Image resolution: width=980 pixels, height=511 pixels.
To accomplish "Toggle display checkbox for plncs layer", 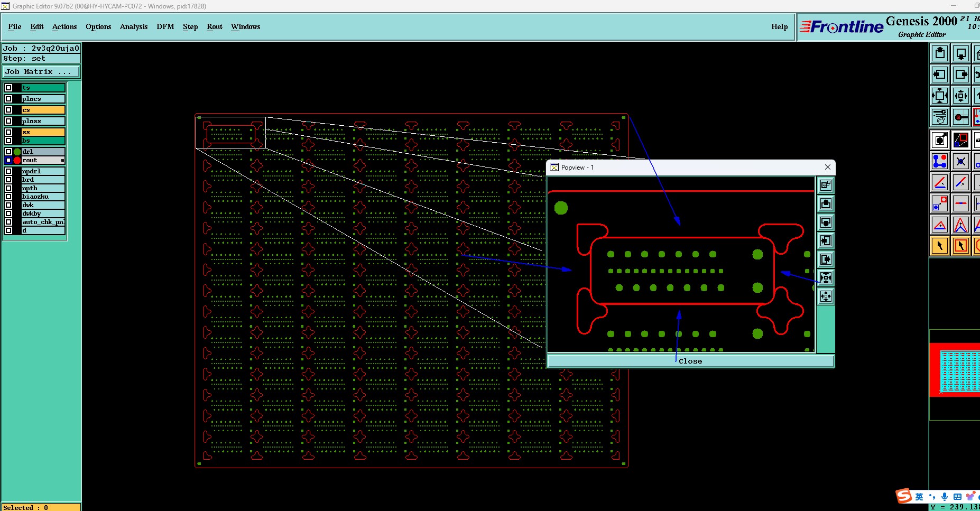I will [x=8, y=99].
